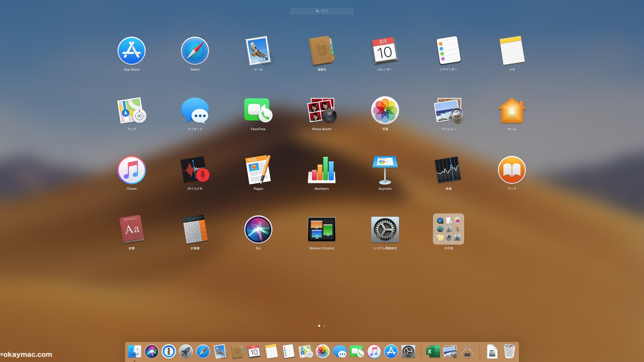The height and width of the screenshot is (362, 644).
Task: Launch FaceTime from the Launchpad grid
Action: [x=258, y=111]
